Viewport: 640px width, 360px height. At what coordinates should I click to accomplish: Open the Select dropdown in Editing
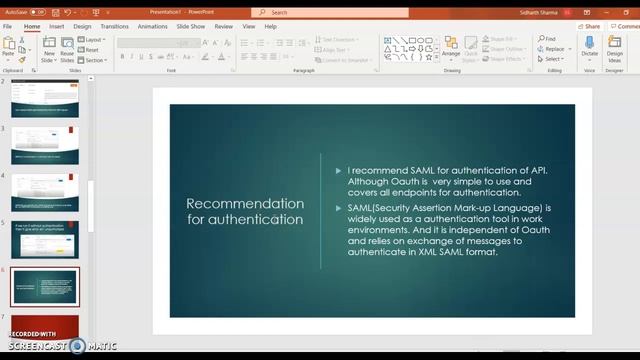point(551,59)
